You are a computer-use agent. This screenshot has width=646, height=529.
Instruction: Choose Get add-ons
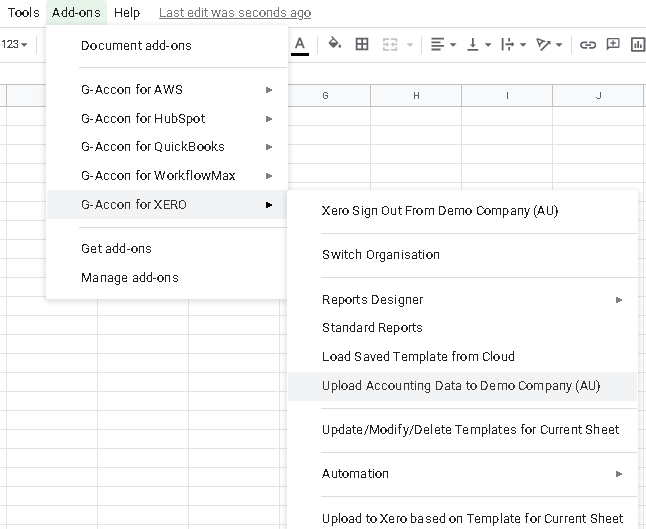click(167, 249)
